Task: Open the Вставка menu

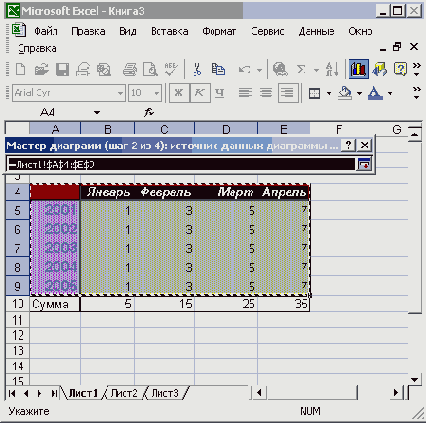Action: tap(170, 31)
